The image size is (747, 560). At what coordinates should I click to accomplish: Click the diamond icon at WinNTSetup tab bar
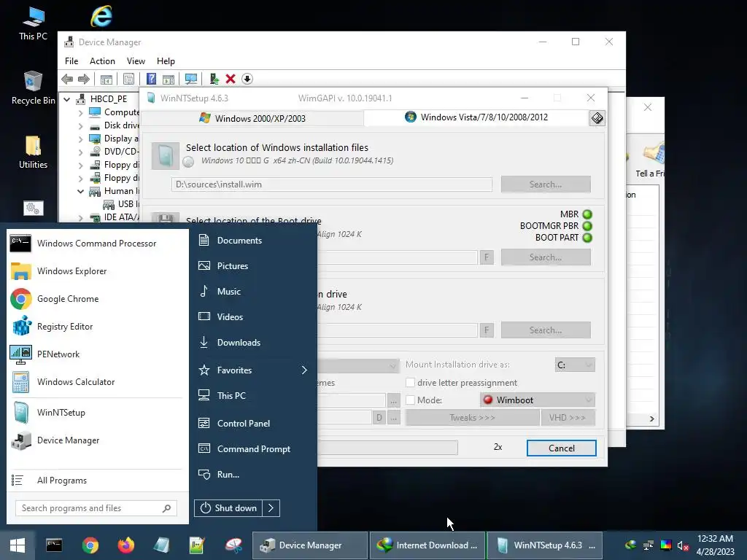597,117
